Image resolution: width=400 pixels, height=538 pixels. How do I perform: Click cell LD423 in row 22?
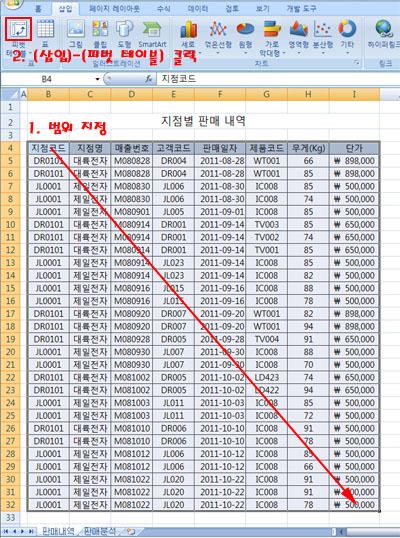click(267, 377)
